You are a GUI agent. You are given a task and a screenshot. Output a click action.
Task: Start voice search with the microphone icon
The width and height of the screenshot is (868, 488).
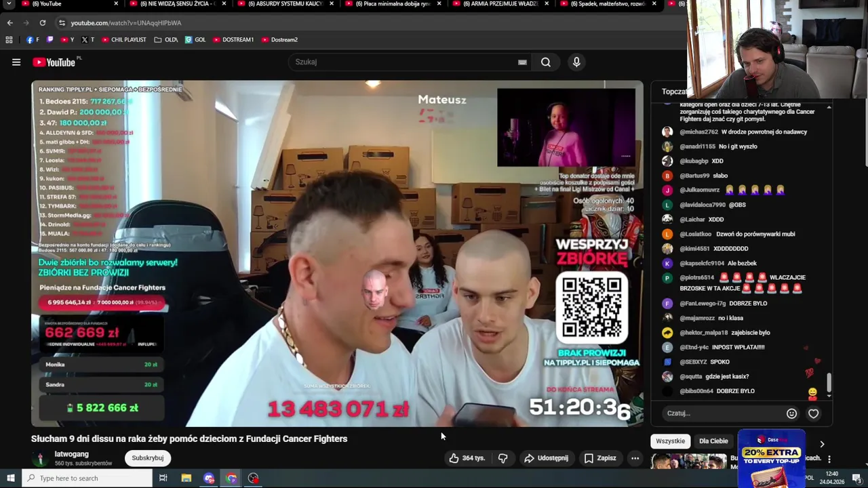click(x=576, y=62)
